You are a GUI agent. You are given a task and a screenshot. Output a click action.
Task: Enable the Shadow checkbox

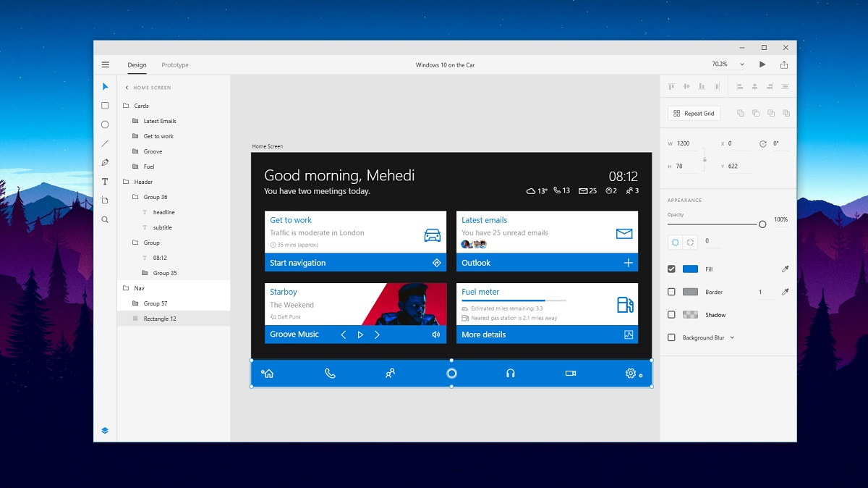671,315
